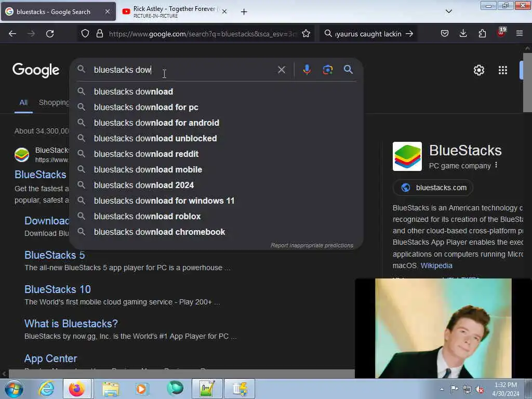This screenshot has height=399, width=532.
Task: List all tabs dropdown arrow
Action: coord(448,11)
